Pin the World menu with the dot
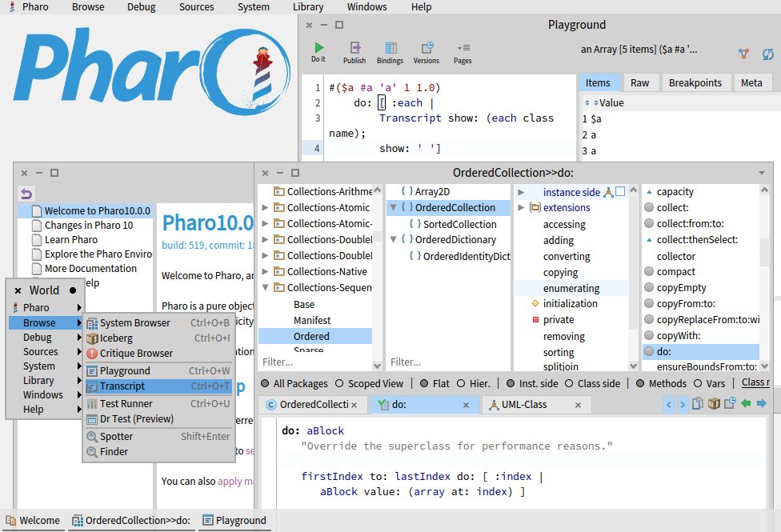The height and width of the screenshot is (532, 781). click(74, 290)
